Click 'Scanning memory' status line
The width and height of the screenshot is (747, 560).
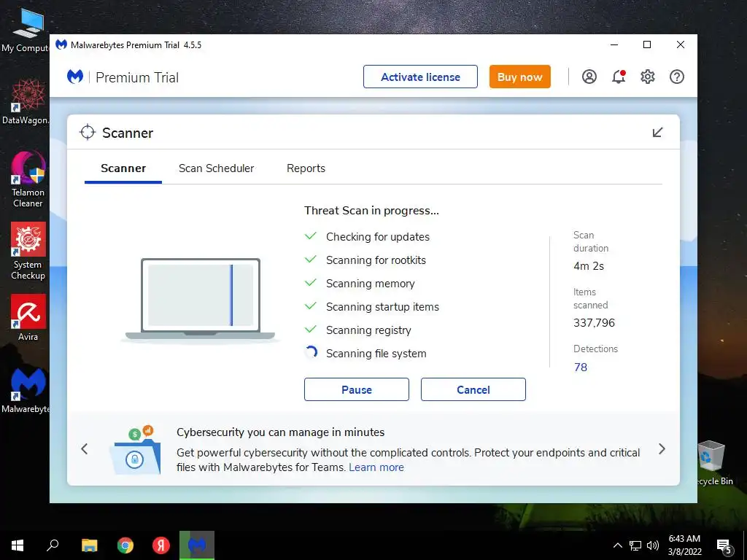click(x=370, y=284)
